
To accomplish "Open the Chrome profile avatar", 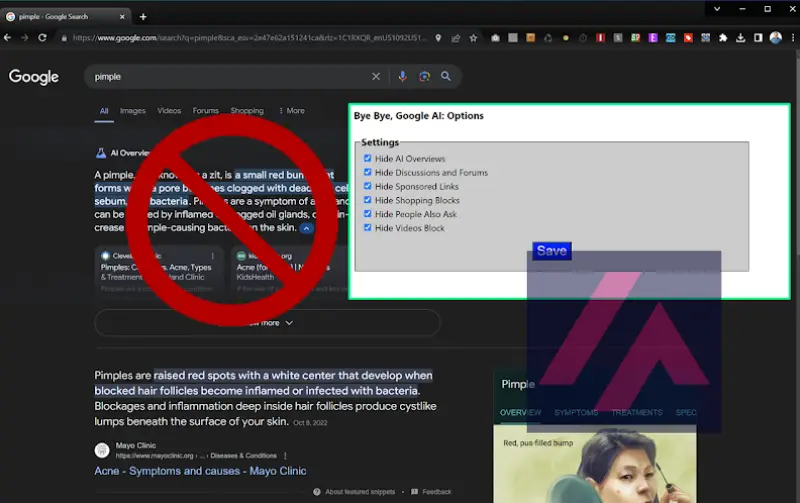I will tap(776, 38).
